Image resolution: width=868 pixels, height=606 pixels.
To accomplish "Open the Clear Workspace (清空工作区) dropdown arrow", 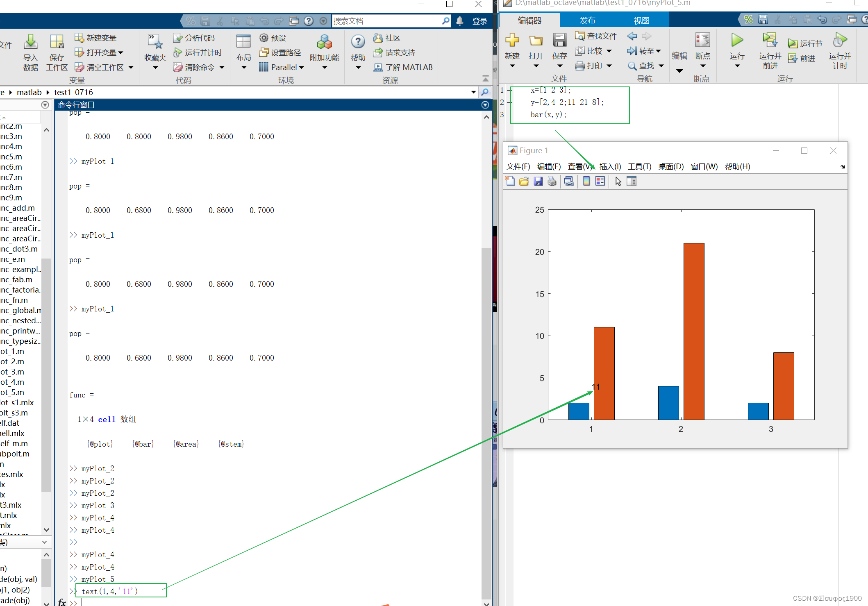I will coord(131,68).
